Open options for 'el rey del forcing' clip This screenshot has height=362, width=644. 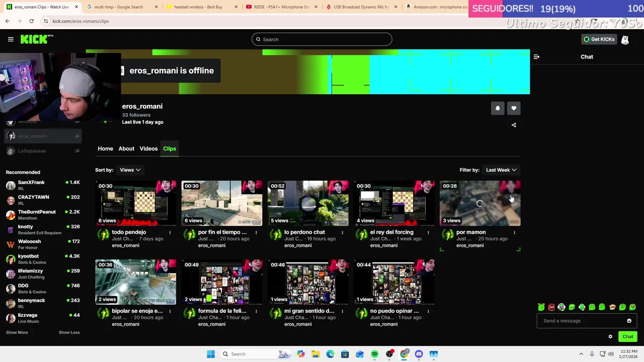click(x=428, y=233)
